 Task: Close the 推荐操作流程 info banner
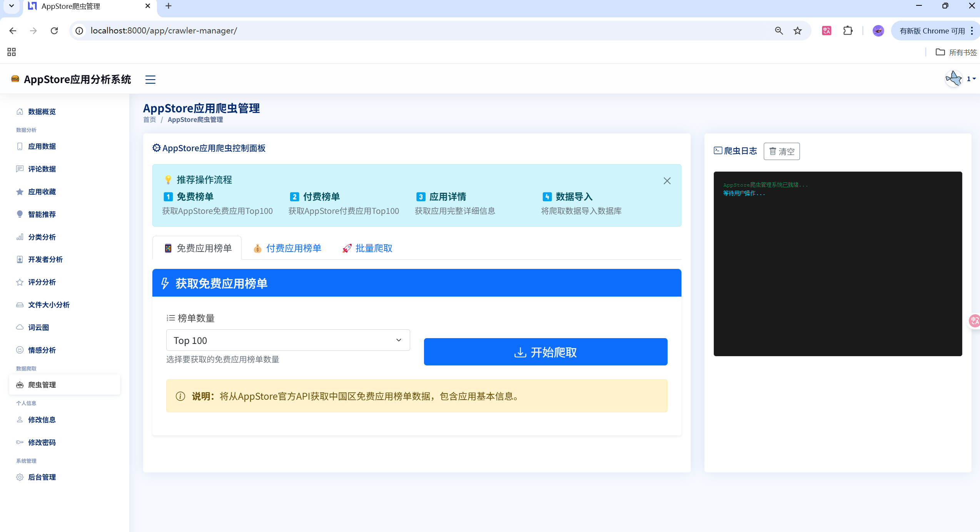pyautogui.click(x=667, y=181)
